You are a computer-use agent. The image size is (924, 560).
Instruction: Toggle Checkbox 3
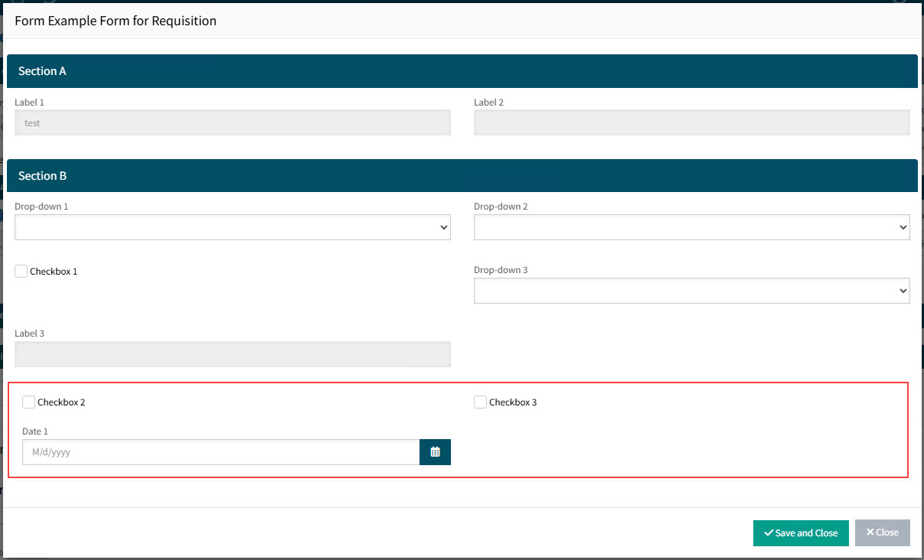[481, 402]
